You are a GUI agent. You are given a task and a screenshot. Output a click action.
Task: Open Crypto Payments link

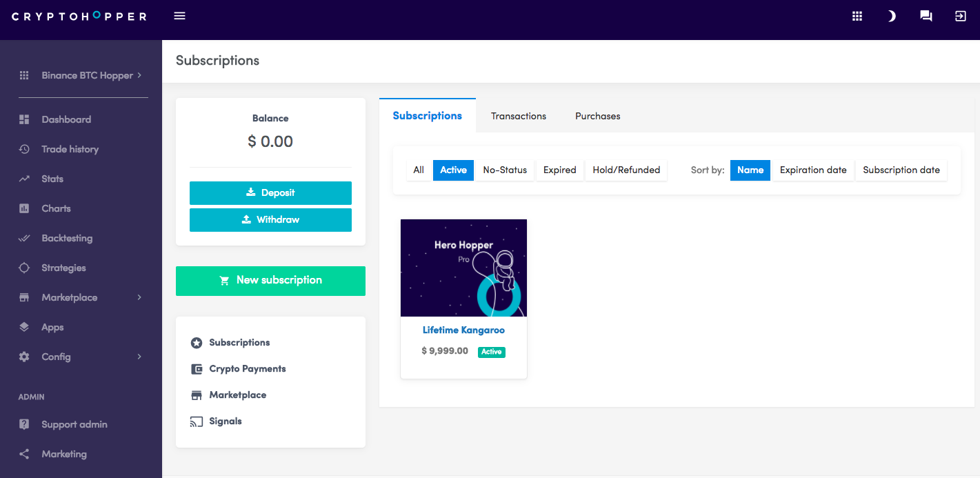(248, 369)
